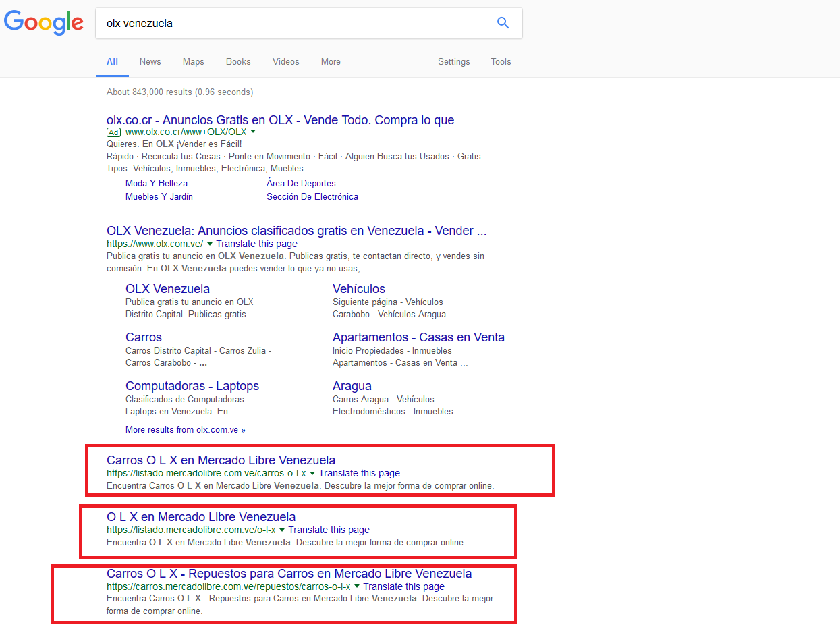Click 'Translate this page' for carros-o-l-x listing

[x=360, y=473]
